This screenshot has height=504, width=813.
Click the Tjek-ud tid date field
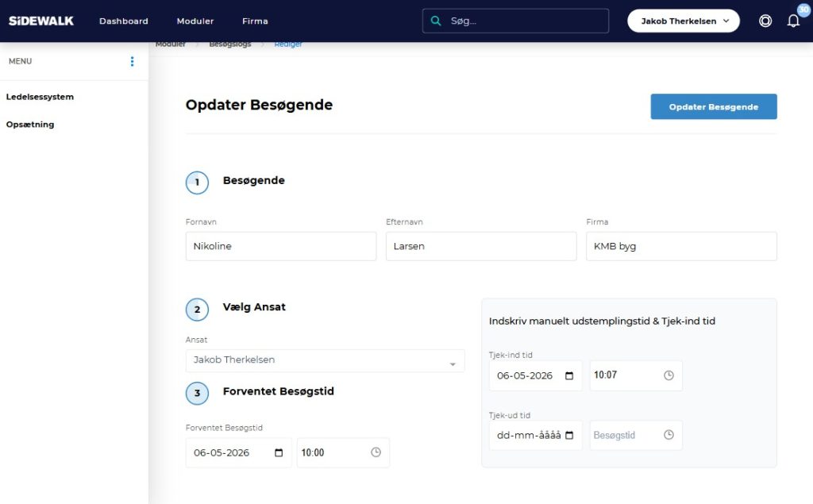pos(536,435)
